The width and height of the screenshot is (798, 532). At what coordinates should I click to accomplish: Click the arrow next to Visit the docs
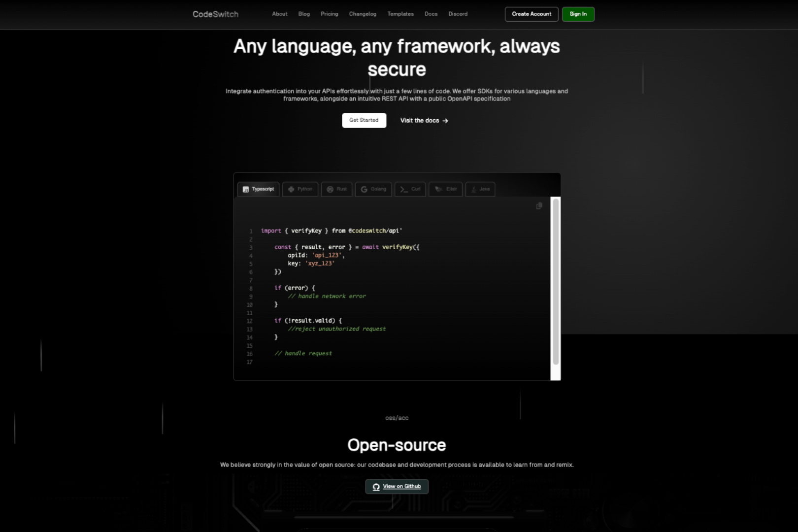(445, 121)
